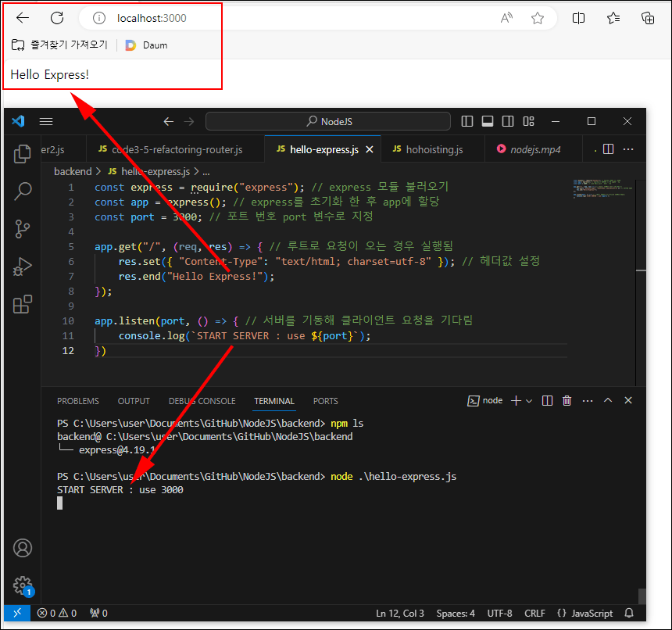Open Manage gear in activity bar
This screenshot has width=672, height=630.
coord(23,585)
